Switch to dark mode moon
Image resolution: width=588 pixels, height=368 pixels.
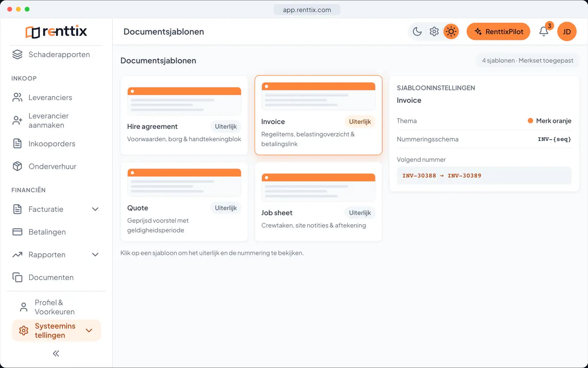point(417,32)
